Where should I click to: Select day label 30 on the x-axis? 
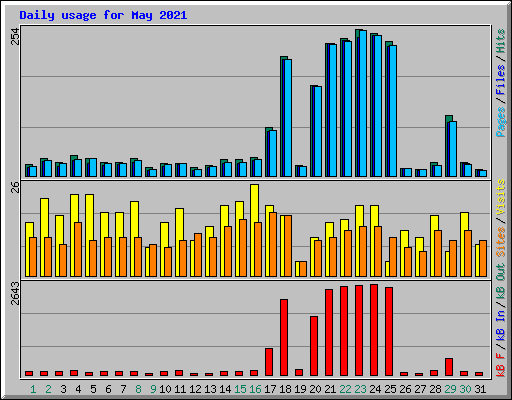[x=465, y=389]
